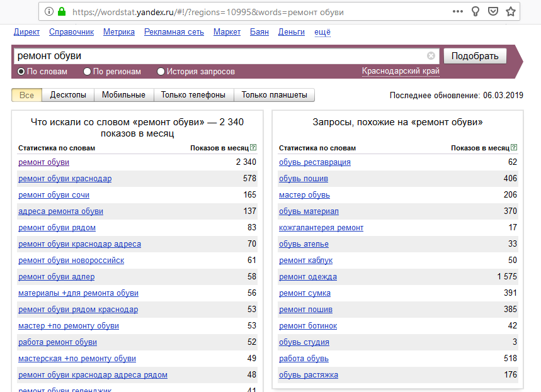Open the 'Рекламная сеть' link
The width and height of the screenshot is (541, 392).
point(174,31)
